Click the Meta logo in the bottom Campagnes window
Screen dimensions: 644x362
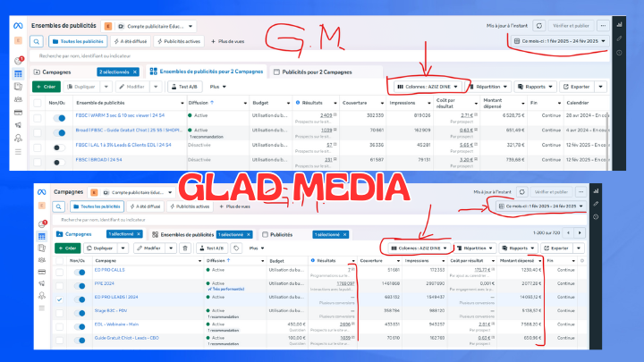(x=41, y=192)
